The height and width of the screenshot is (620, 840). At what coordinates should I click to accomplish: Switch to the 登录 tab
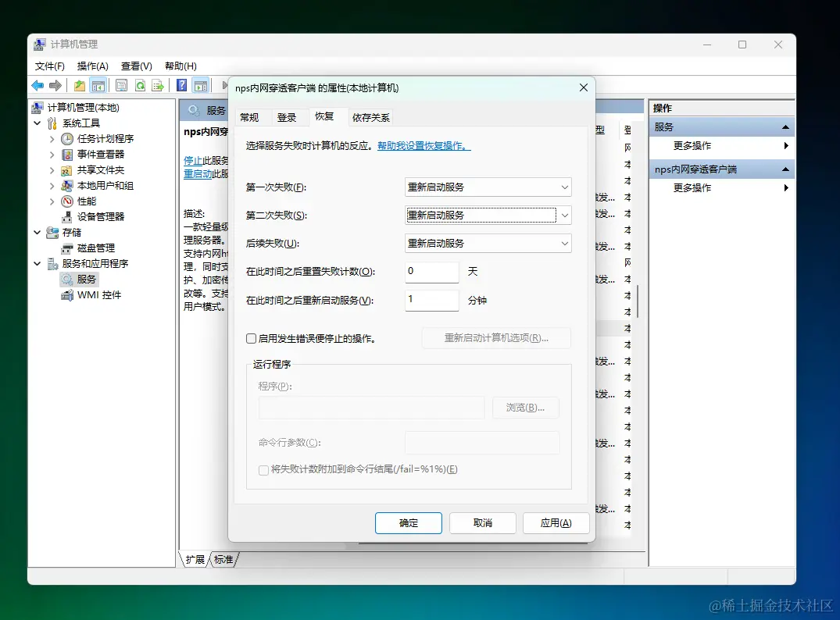click(287, 118)
